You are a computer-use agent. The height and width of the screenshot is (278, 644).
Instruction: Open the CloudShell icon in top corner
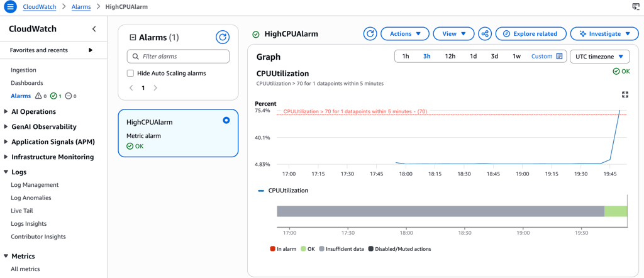(635, 7)
